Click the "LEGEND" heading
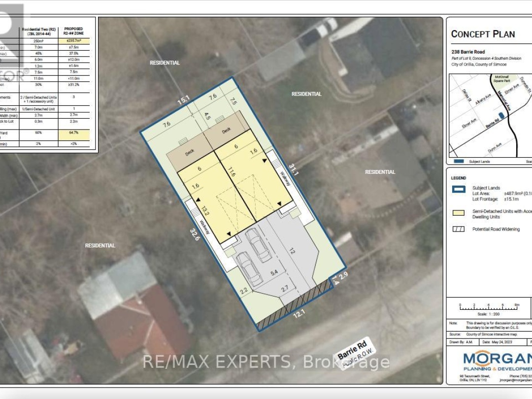The height and width of the screenshot is (399, 532). [459, 178]
